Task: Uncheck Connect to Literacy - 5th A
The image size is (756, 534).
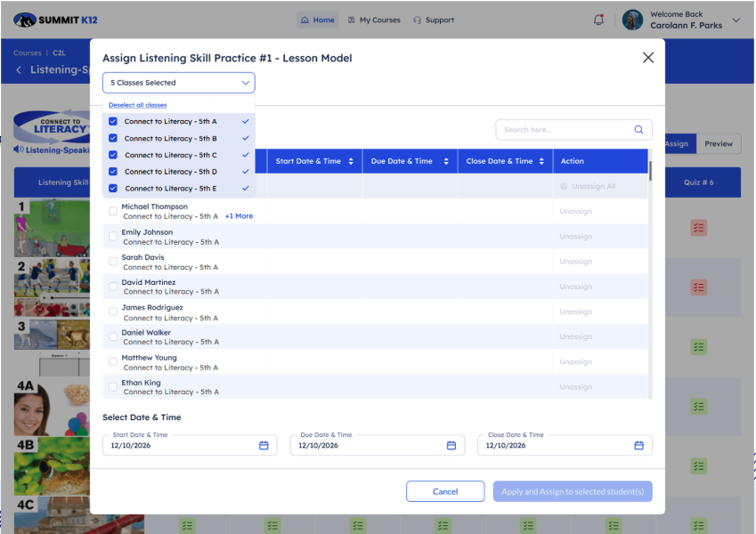Action: [x=113, y=121]
